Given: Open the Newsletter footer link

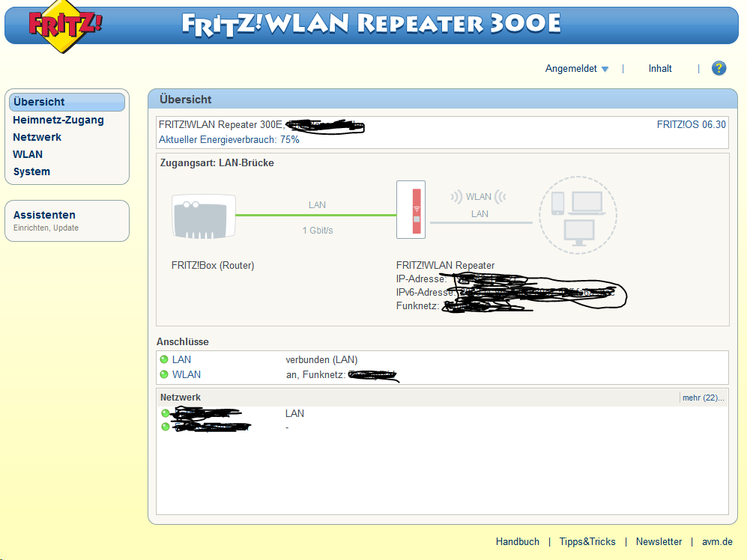Looking at the screenshot, I should pyautogui.click(x=659, y=541).
